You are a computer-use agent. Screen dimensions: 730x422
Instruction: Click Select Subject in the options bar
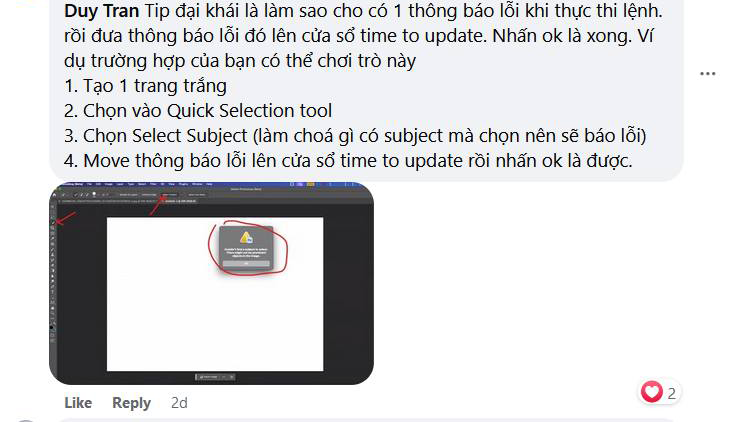[x=169, y=195]
